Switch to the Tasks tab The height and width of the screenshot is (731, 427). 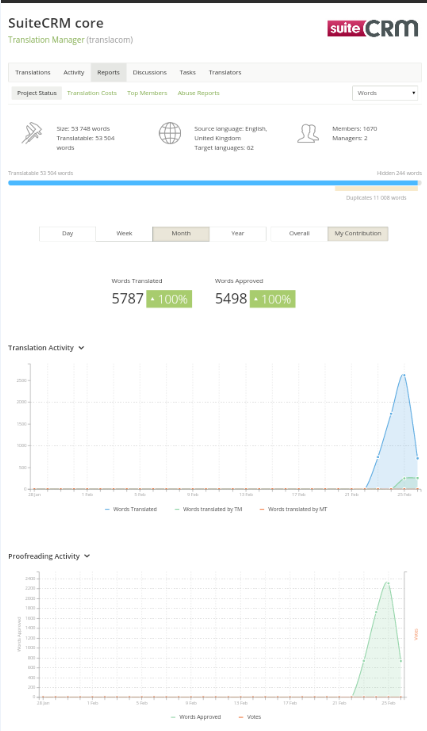point(187,72)
